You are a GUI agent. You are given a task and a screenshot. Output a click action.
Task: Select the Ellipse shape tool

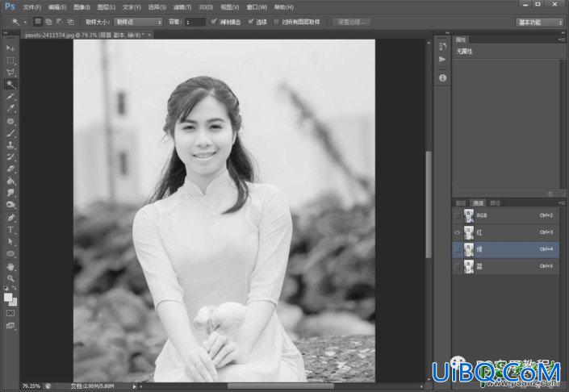[10, 254]
